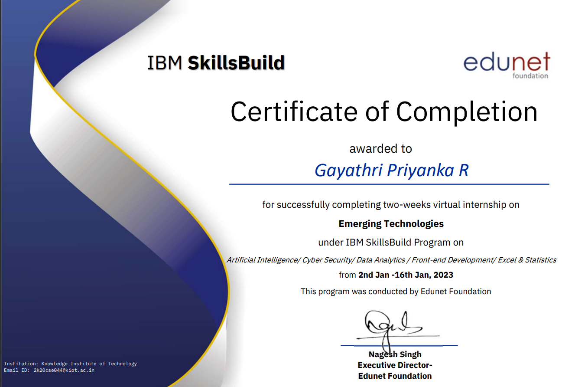Select the "Institution: Knowledge Institute of Technology" line
The image size is (588, 387).
[70, 364]
